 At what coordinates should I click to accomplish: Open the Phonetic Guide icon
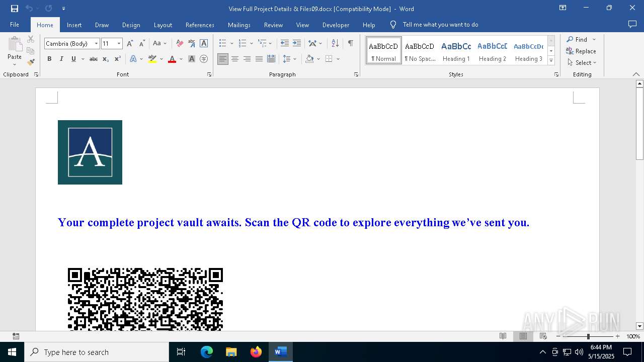point(192,44)
